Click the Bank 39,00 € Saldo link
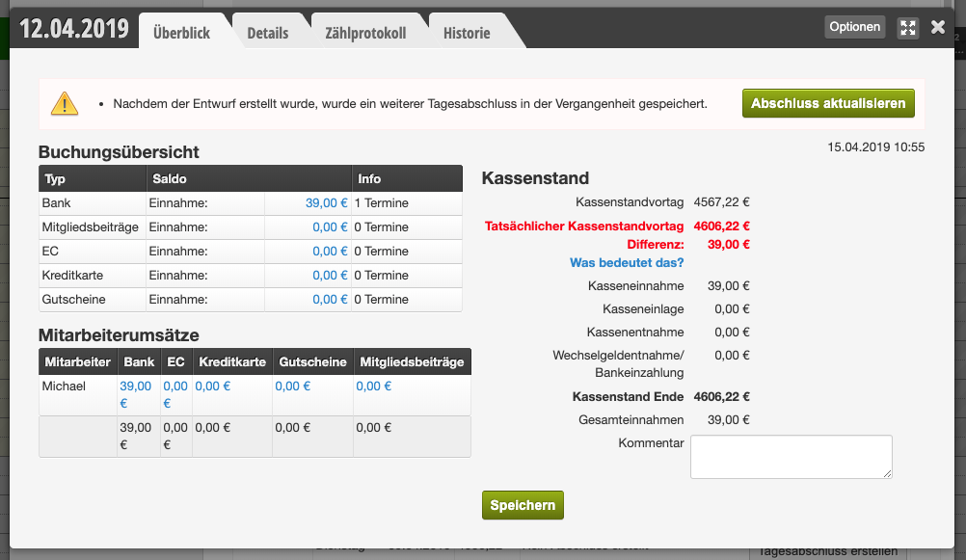Image resolution: width=966 pixels, height=560 pixels. [x=327, y=202]
